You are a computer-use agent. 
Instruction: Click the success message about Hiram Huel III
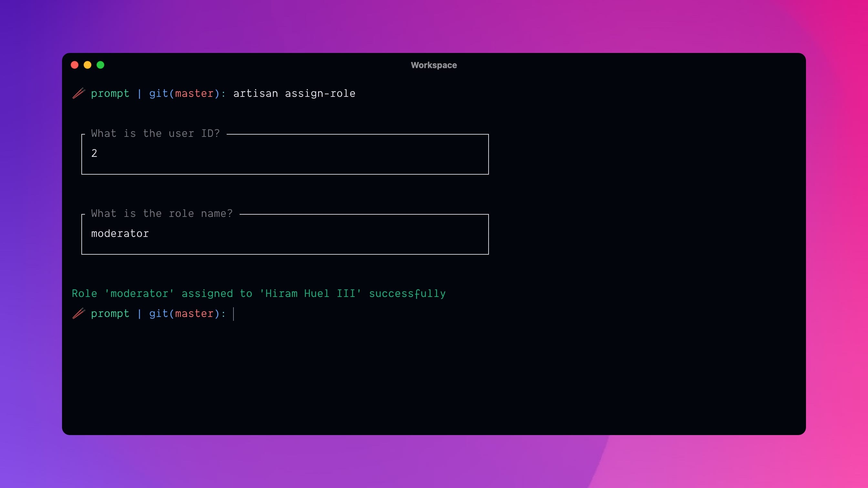[x=258, y=294]
